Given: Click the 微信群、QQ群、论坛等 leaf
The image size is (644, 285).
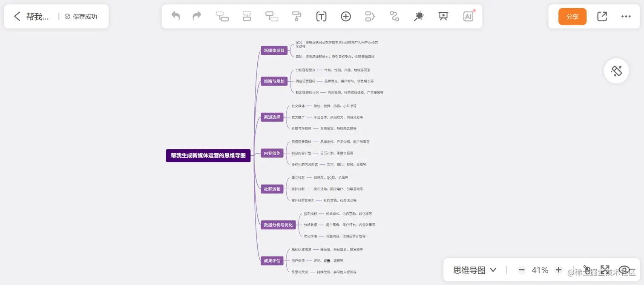Looking at the screenshot, I should [x=331, y=177].
